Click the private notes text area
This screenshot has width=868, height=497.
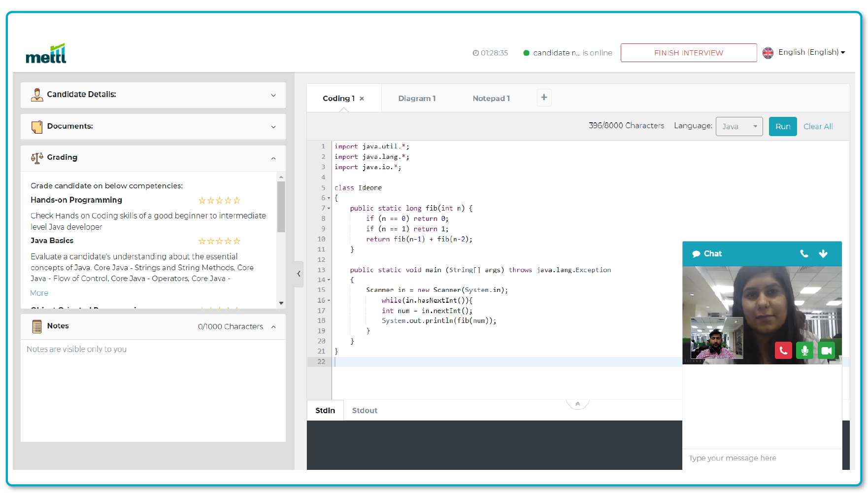(x=153, y=390)
